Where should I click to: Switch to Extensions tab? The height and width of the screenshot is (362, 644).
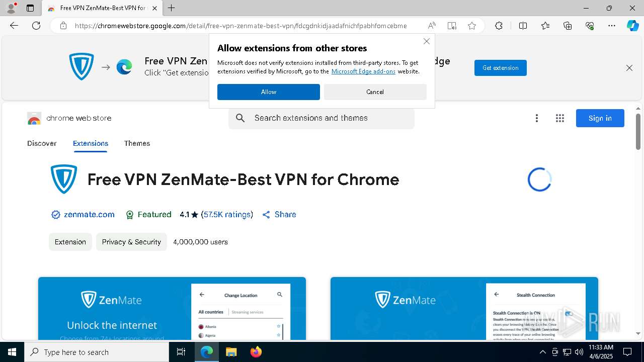click(x=91, y=143)
